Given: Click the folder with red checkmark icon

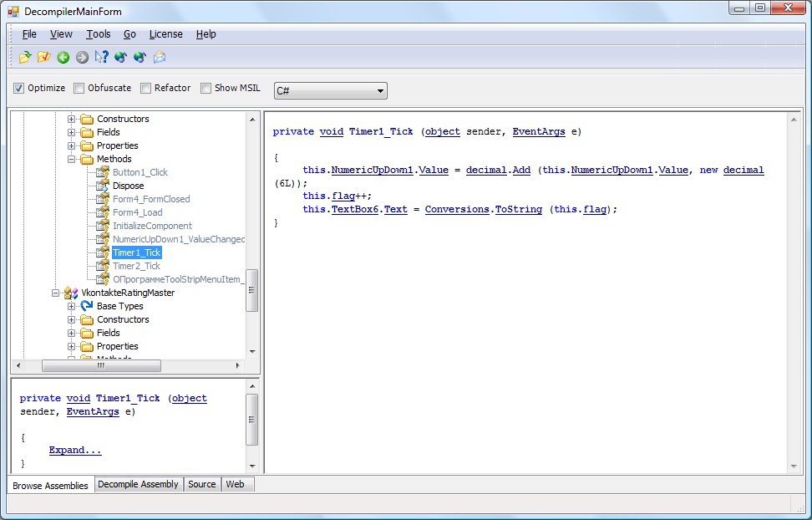Looking at the screenshot, I should coord(44,57).
